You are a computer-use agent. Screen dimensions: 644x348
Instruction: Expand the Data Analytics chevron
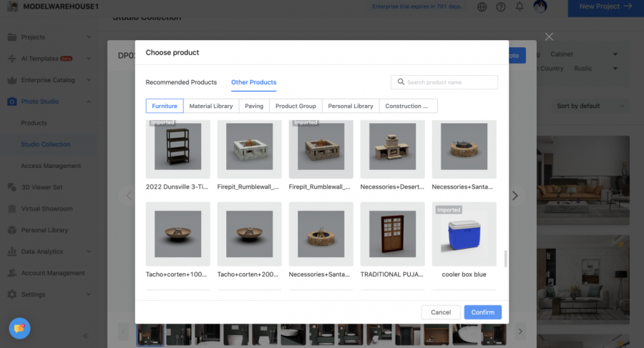(89, 252)
